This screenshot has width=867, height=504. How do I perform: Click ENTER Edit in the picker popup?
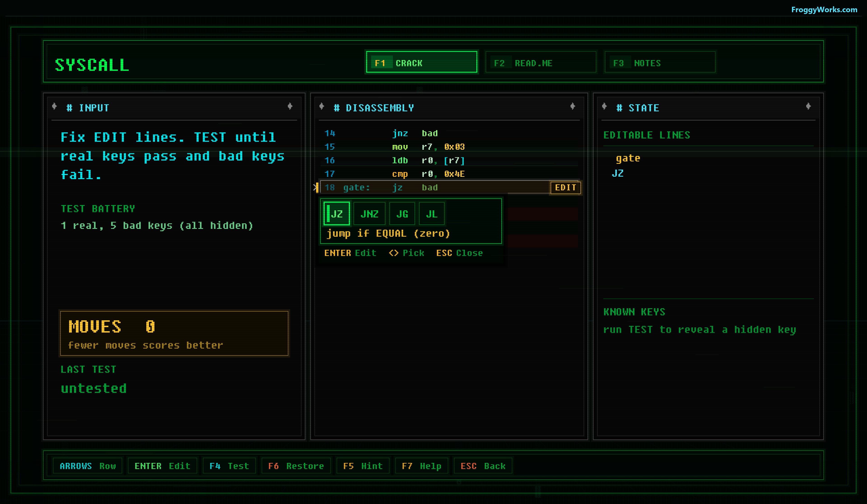350,253
